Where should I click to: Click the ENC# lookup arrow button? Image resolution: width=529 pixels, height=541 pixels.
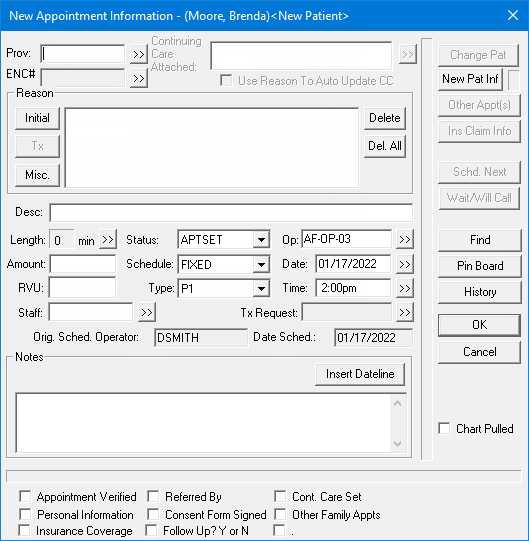coord(139,78)
